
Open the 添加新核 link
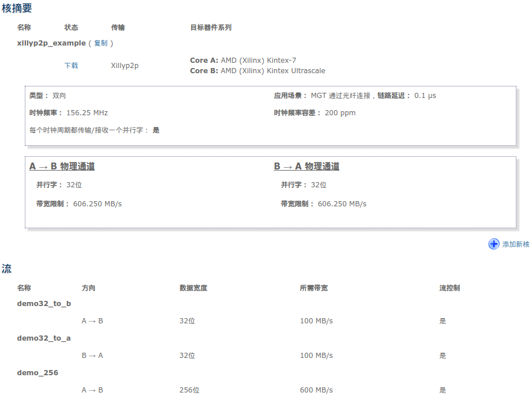pyautogui.click(x=515, y=244)
